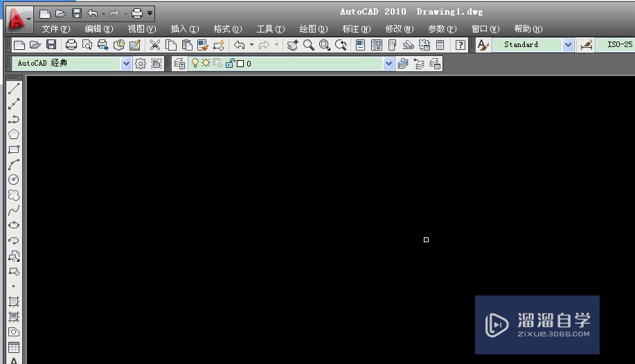Open the QuickCalc calculator icon

click(x=440, y=45)
